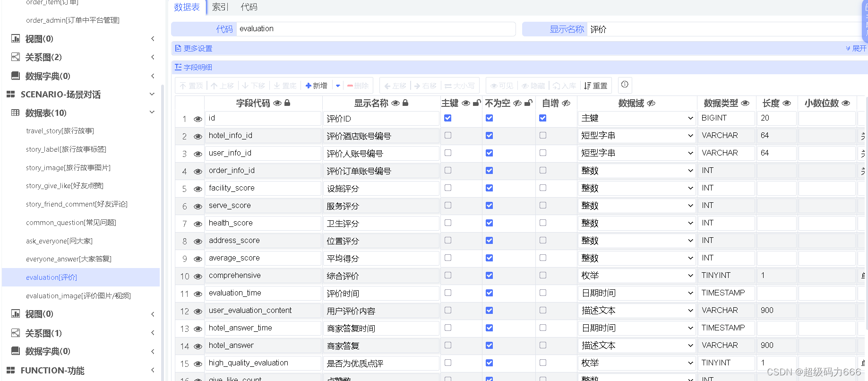Click the unlock icon in 主键 header
This screenshot has height=381, width=868.
(477, 103)
